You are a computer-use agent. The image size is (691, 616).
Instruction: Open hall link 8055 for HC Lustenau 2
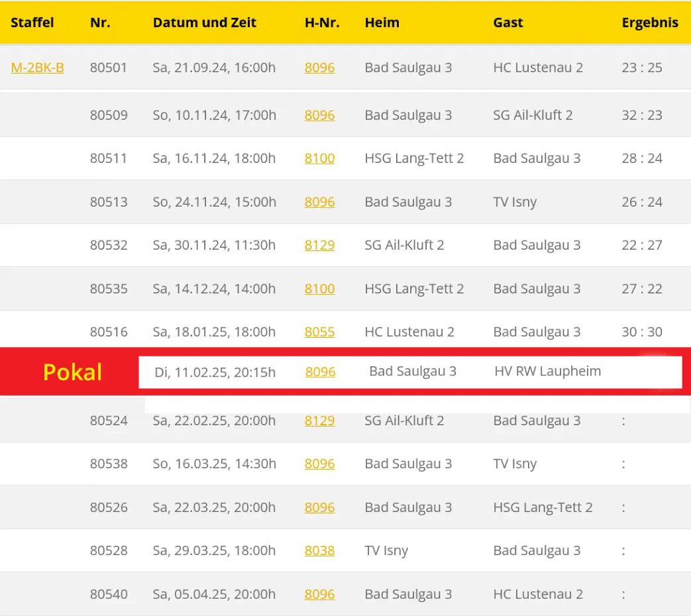click(319, 332)
